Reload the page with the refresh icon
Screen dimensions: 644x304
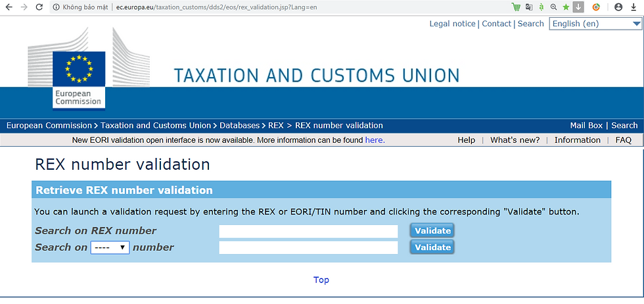click(39, 7)
